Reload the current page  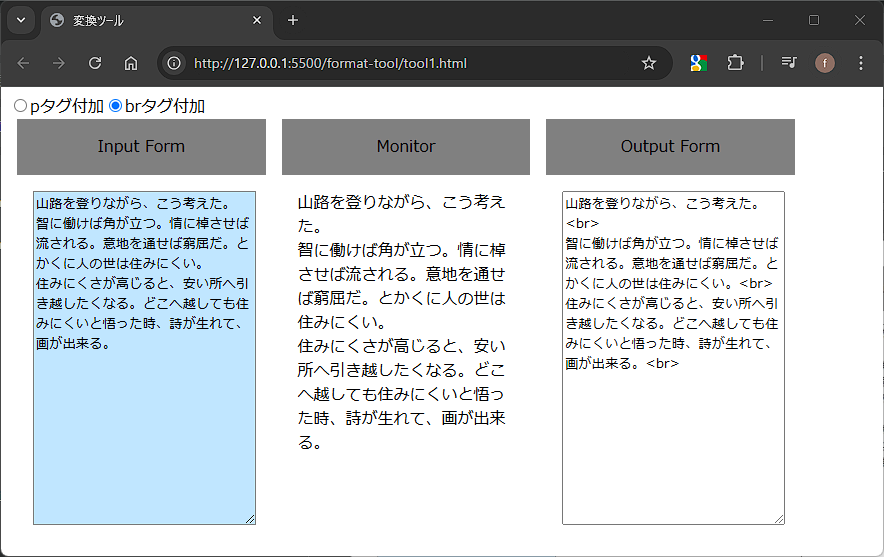coord(95,63)
